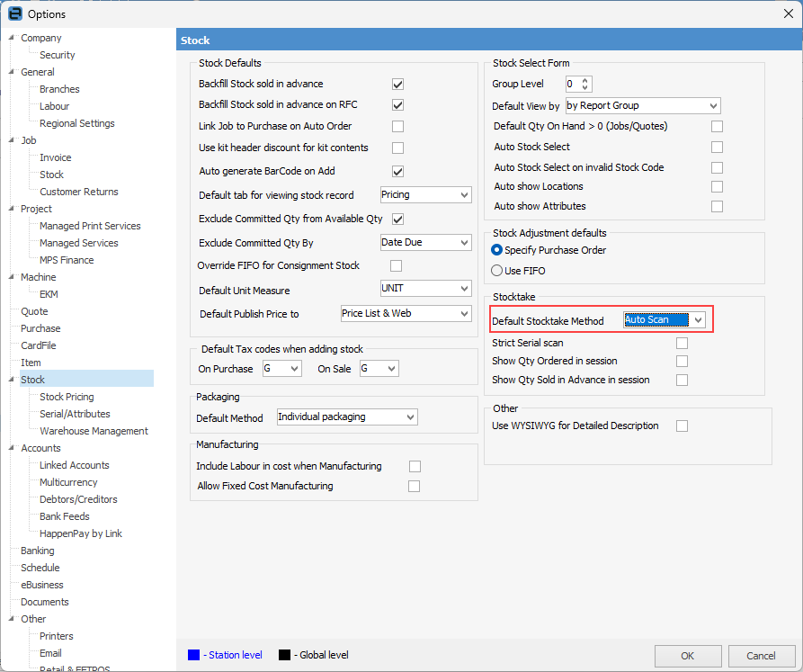The width and height of the screenshot is (803, 672).
Task: Toggle Backfill Stock sold in advance on RFC
Action: tap(397, 105)
